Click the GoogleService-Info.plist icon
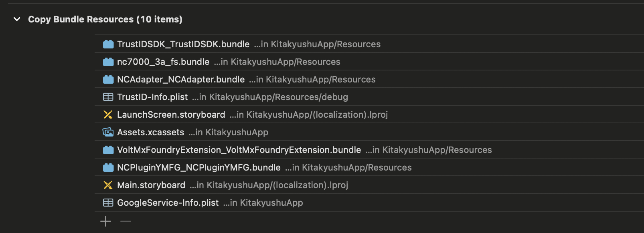The width and height of the screenshot is (644, 233). [108, 203]
